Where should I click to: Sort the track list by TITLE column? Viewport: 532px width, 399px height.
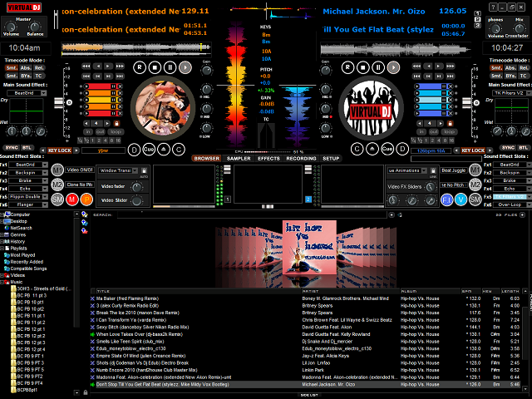click(x=199, y=291)
